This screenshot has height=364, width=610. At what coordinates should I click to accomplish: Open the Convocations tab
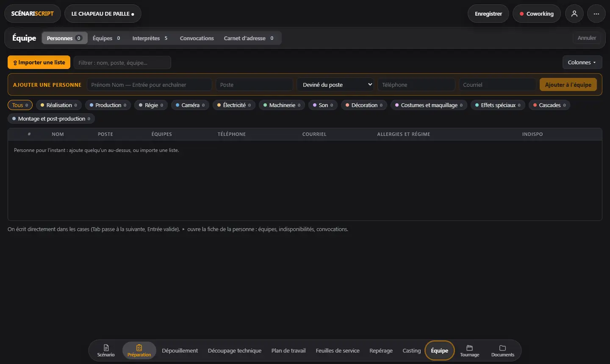(x=197, y=38)
